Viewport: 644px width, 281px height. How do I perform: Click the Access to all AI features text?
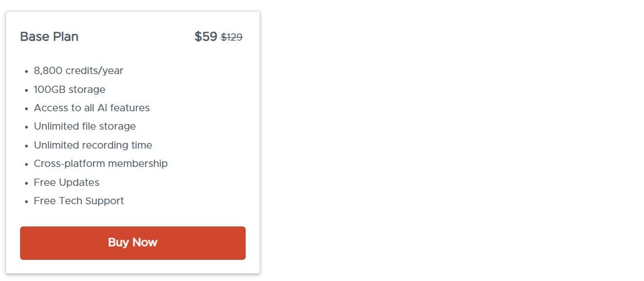(x=92, y=108)
